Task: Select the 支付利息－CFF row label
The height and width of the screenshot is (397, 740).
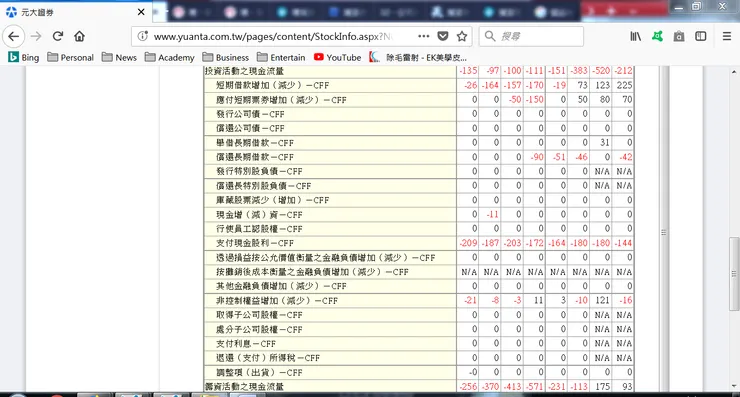Action: 246,344
